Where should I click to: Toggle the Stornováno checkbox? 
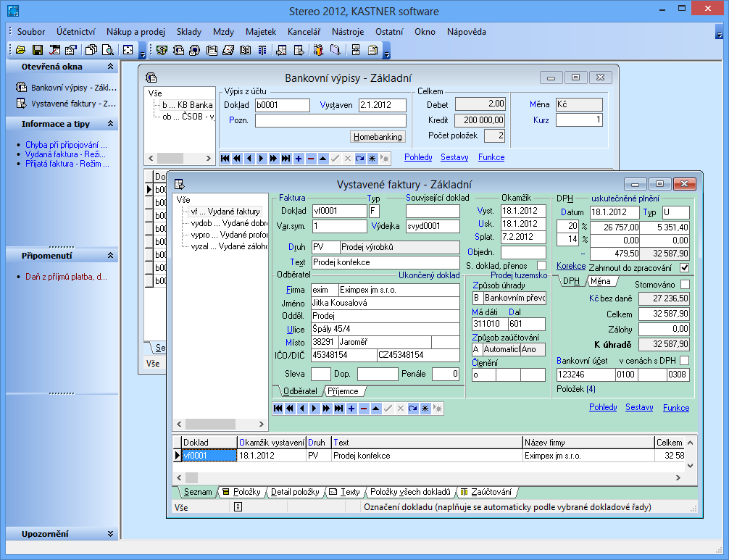[685, 285]
